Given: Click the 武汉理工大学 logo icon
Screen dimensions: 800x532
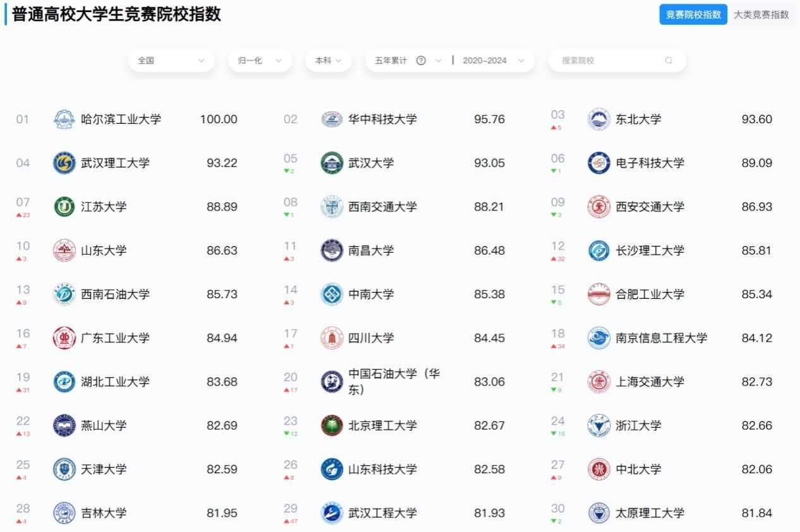Looking at the screenshot, I should coord(64,163).
